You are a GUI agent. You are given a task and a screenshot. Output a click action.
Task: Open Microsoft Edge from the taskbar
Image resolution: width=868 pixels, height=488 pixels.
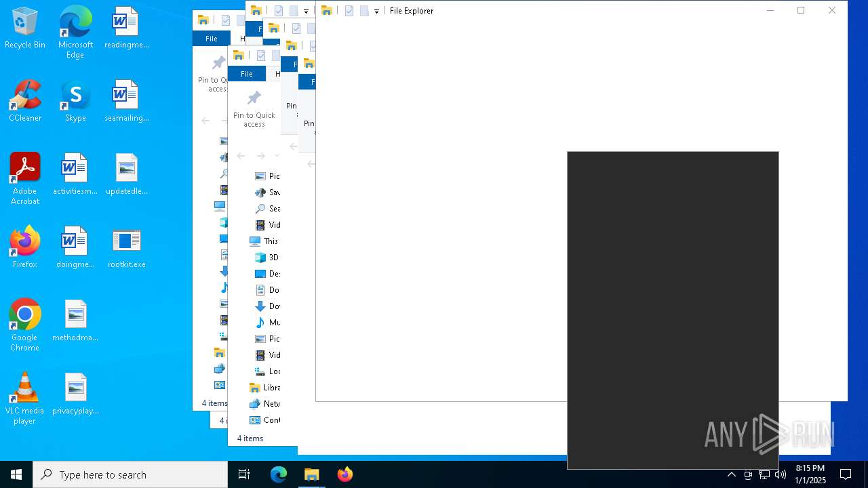279,474
